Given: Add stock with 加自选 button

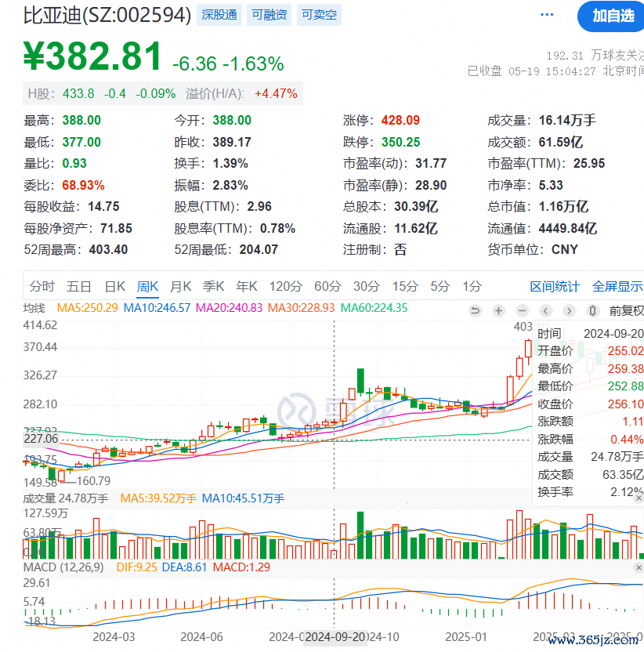Looking at the screenshot, I should click(611, 16).
